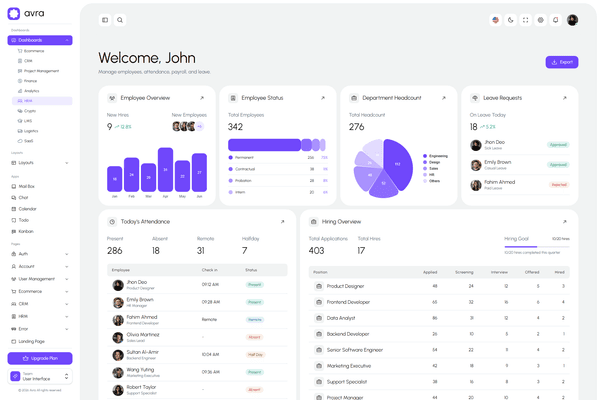The height and width of the screenshot is (400, 600).
Task: Open Employee Status arrow link
Action: pyautogui.click(x=323, y=98)
